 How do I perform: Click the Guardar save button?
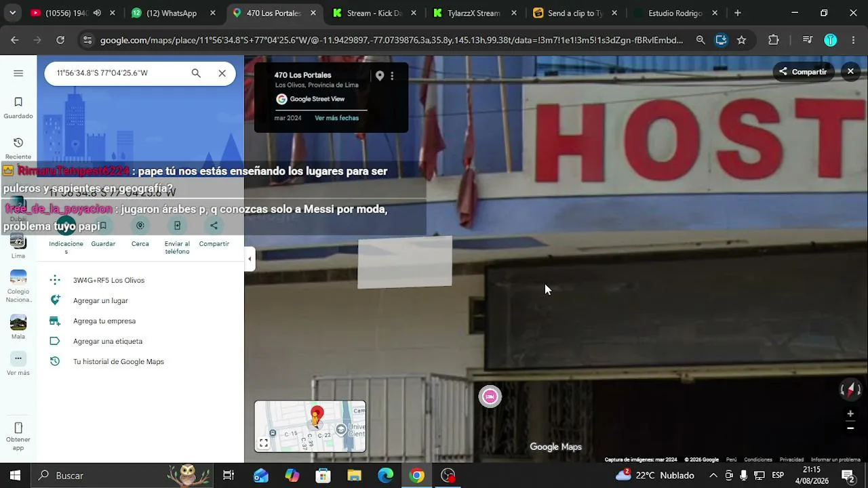point(103,234)
